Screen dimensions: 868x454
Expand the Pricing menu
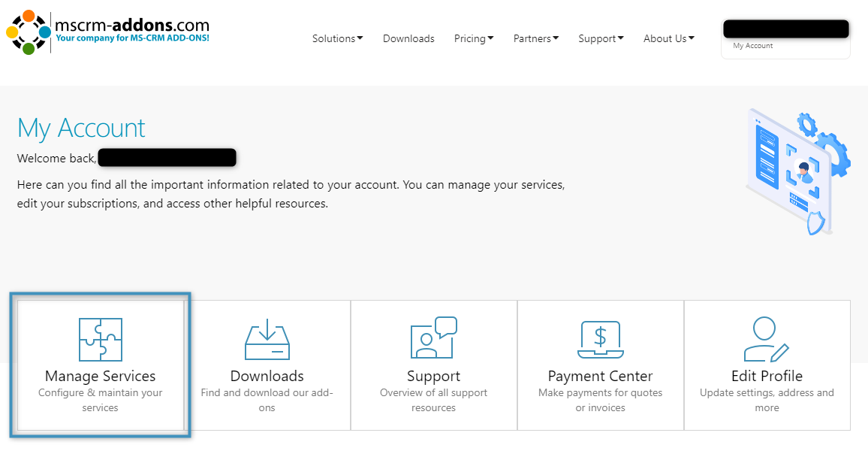tap(473, 38)
